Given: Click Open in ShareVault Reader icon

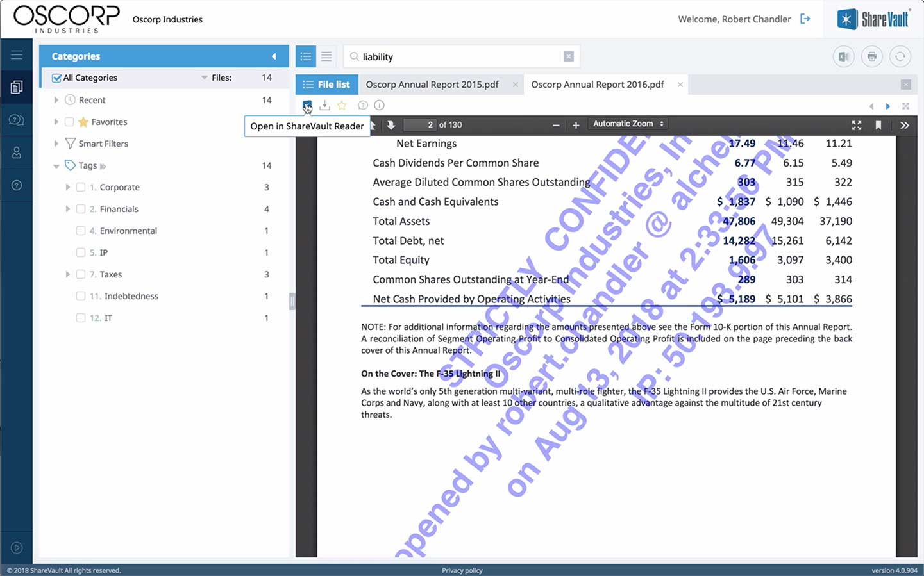Looking at the screenshot, I should click(x=307, y=105).
